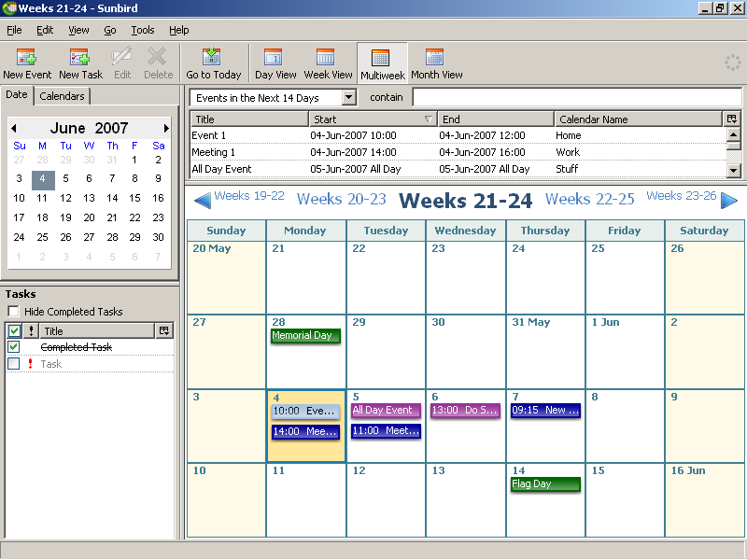Switch to Day View

point(275,63)
